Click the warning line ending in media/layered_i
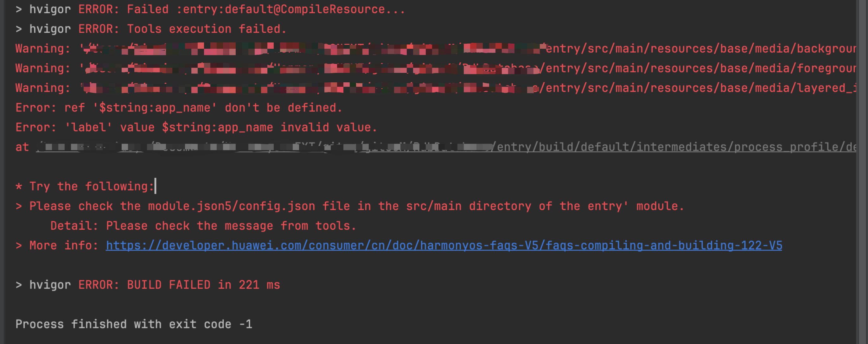The height and width of the screenshot is (344, 868). 435,88
